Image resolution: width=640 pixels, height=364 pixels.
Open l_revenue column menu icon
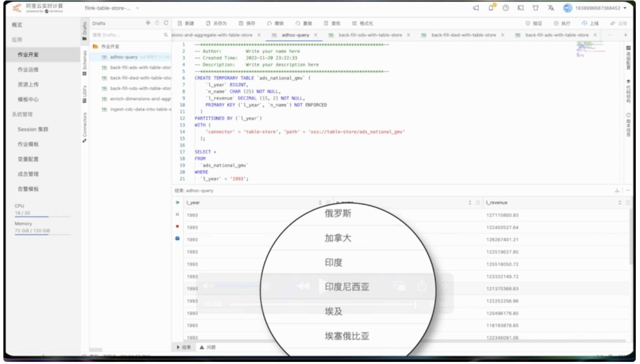coord(628,203)
